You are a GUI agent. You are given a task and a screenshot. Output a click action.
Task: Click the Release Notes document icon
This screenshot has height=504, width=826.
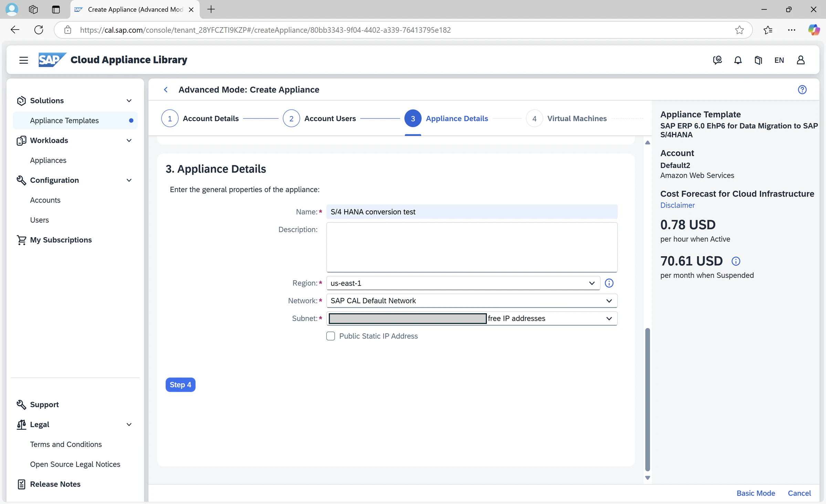[21, 484]
